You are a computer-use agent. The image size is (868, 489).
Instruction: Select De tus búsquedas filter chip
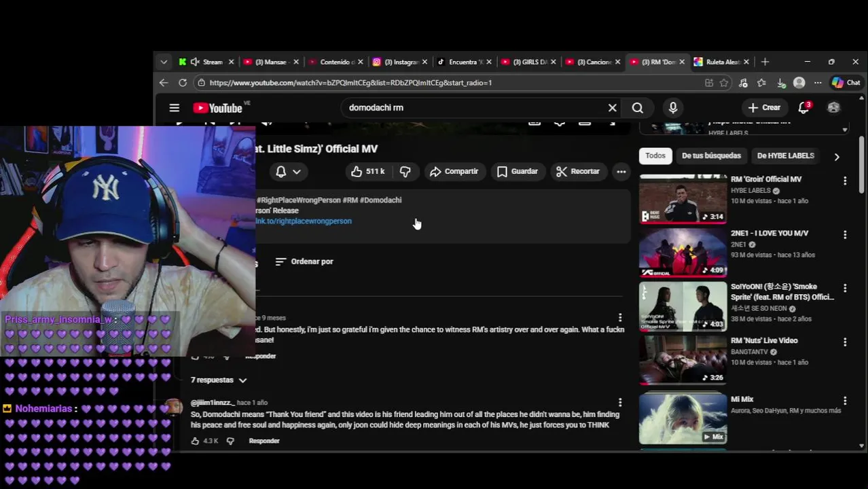(711, 156)
